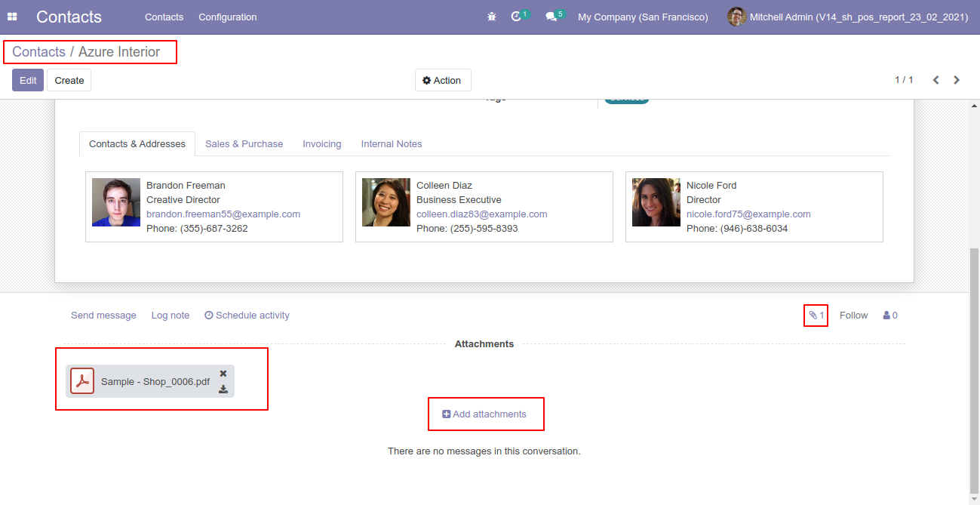This screenshot has width=980, height=505.
Task: Click the Business Executive job title
Action: 459,200
